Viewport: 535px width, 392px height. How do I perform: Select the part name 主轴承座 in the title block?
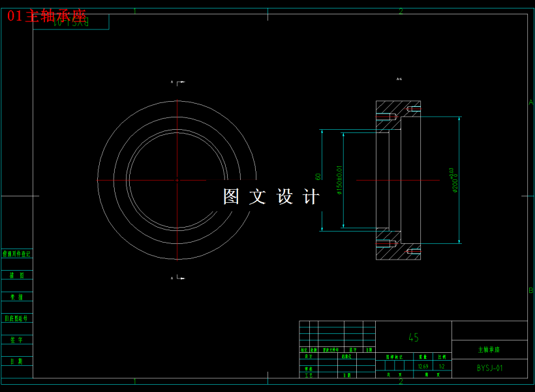click(x=489, y=350)
